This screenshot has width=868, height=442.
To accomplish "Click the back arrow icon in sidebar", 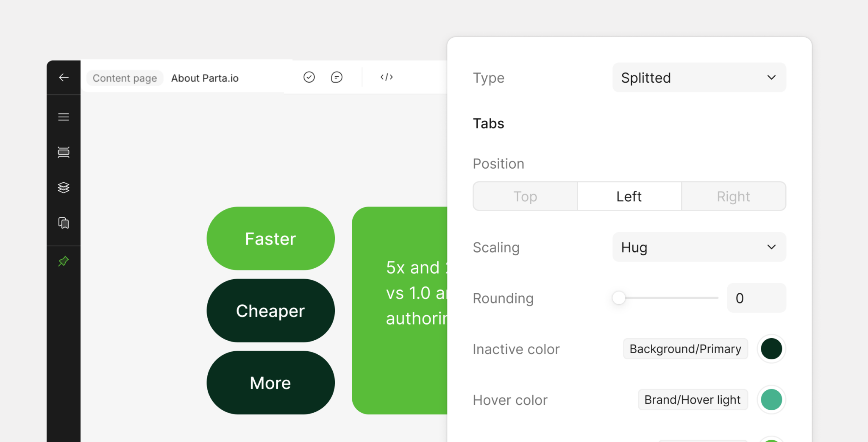I will coord(64,77).
